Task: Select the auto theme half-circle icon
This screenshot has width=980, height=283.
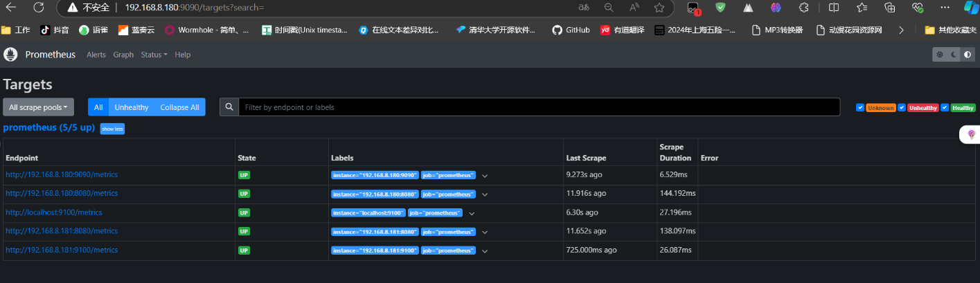Action: coord(967,55)
